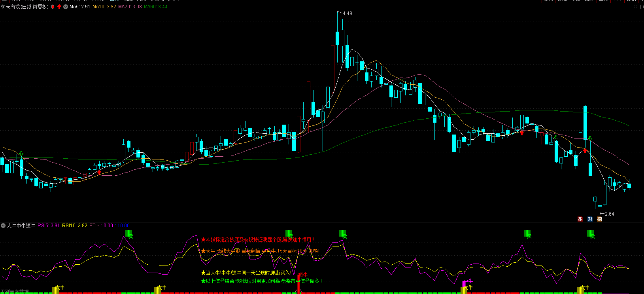Click the red 涨 badge icon
644x294 pixels.
click(x=580, y=219)
